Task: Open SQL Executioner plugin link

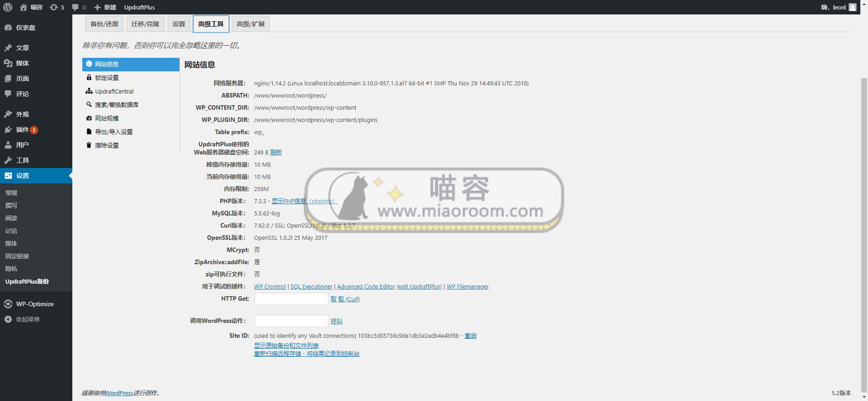Action: coord(311,287)
